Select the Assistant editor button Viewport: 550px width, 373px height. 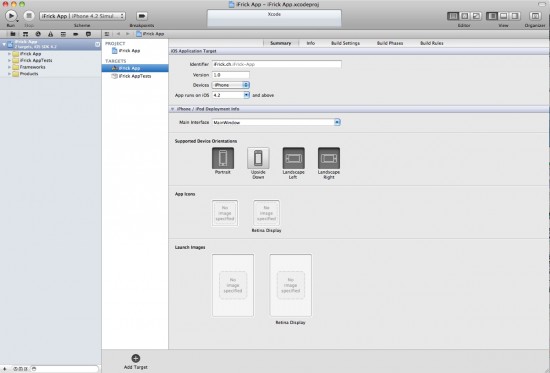pos(464,16)
